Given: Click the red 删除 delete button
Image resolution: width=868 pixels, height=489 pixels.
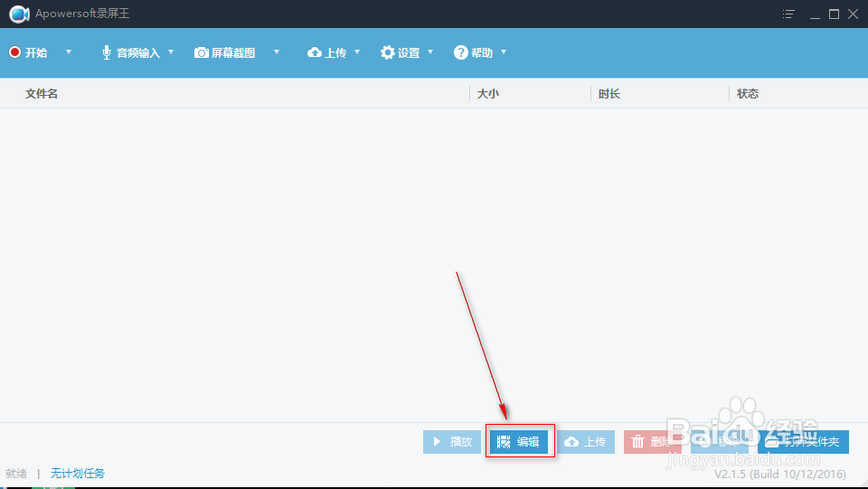Looking at the screenshot, I should coord(653,441).
